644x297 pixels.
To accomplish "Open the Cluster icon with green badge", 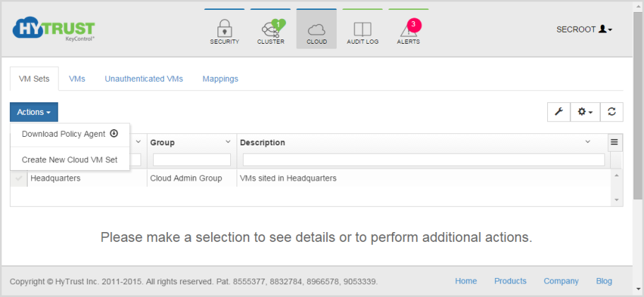I will pyautogui.click(x=270, y=30).
